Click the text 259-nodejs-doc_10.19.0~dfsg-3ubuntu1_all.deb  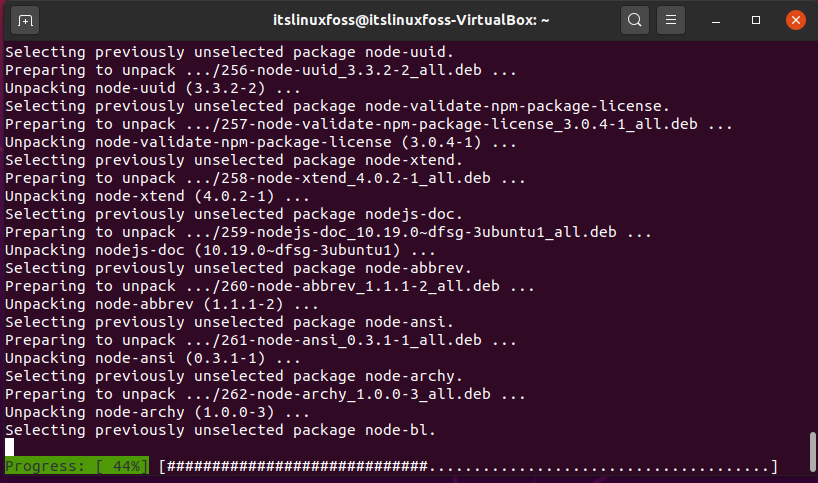419,232
